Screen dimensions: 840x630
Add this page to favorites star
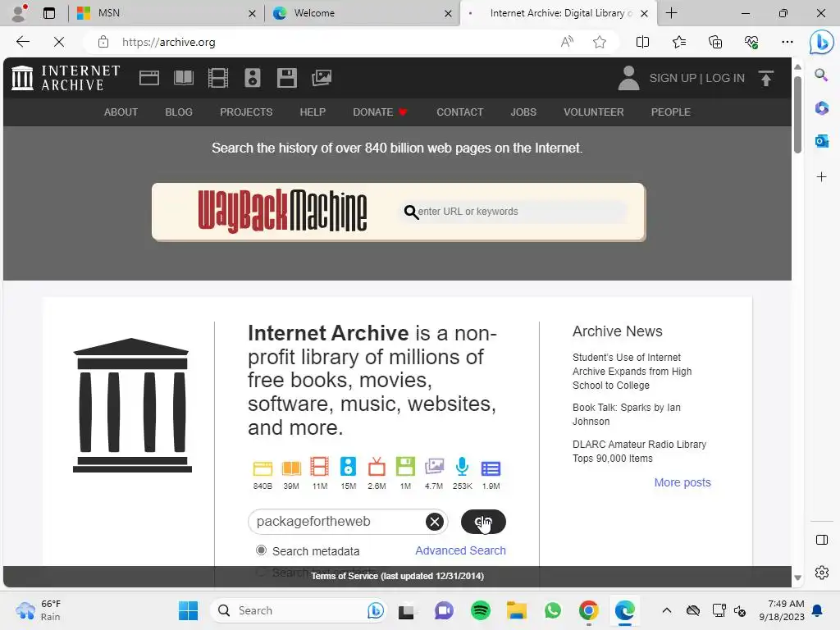click(600, 42)
